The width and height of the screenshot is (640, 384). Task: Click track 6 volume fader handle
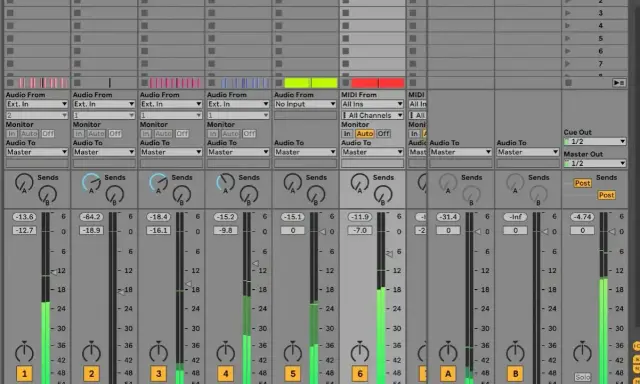pos(389,254)
